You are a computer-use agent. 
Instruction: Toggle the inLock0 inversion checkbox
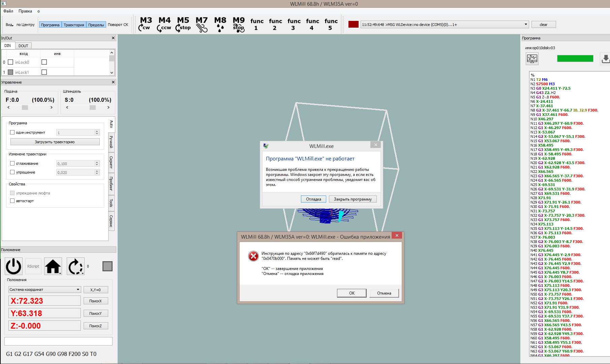[44, 62]
